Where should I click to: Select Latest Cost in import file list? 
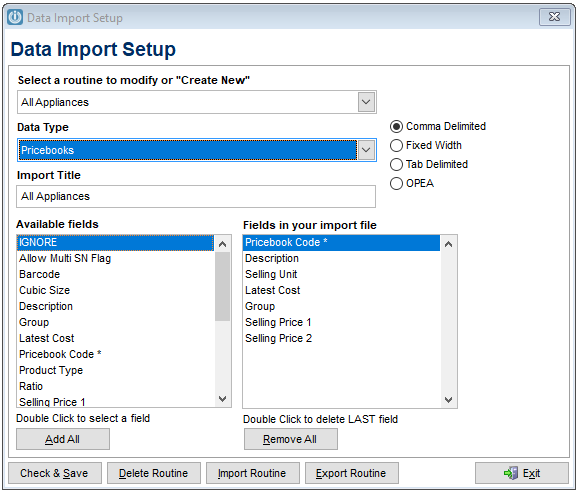click(341, 290)
